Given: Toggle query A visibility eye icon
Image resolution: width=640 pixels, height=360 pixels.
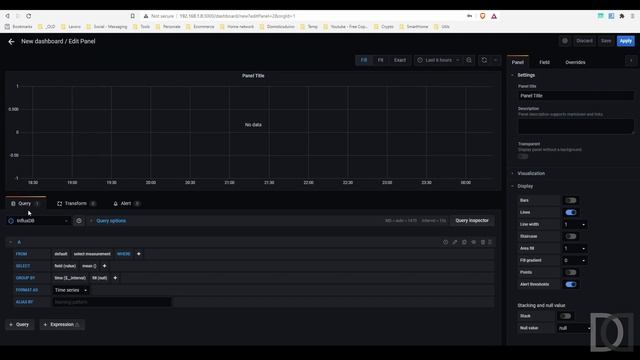Looking at the screenshot, I should click(x=473, y=242).
